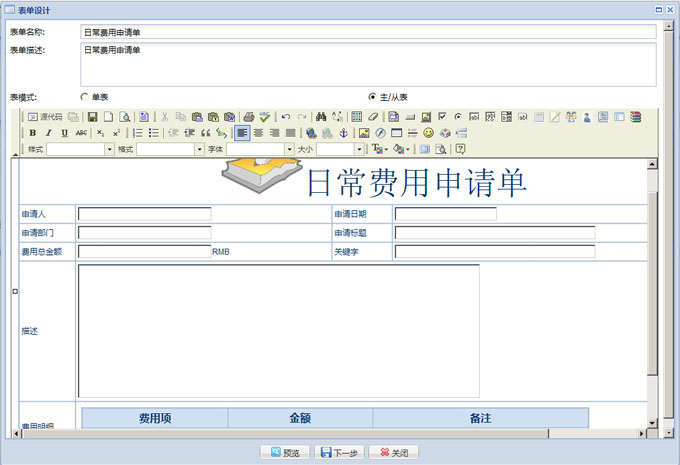The width and height of the screenshot is (680, 465).
Task: Open the Templates icon in editor toolbar
Action: (144, 117)
